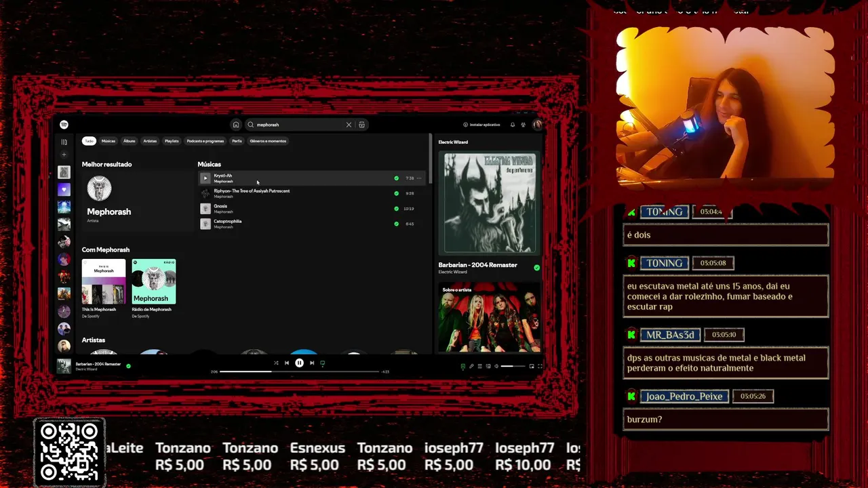The image size is (868, 488).
Task: Select the Artistas filter chip
Action: (150, 141)
